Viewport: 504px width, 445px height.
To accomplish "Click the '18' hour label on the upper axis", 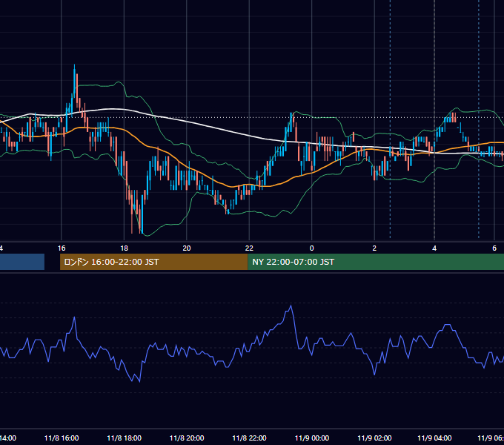I will point(124,248).
